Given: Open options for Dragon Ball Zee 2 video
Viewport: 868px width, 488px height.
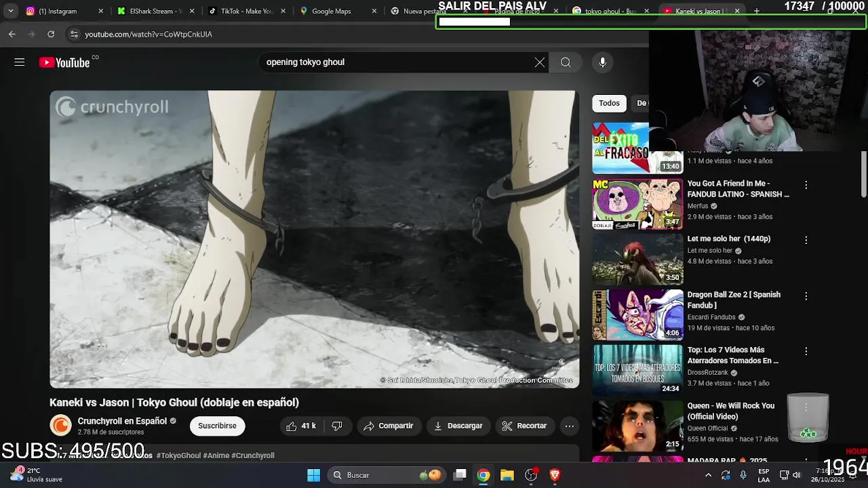Looking at the screenshot, I should [x=806, y=296].
